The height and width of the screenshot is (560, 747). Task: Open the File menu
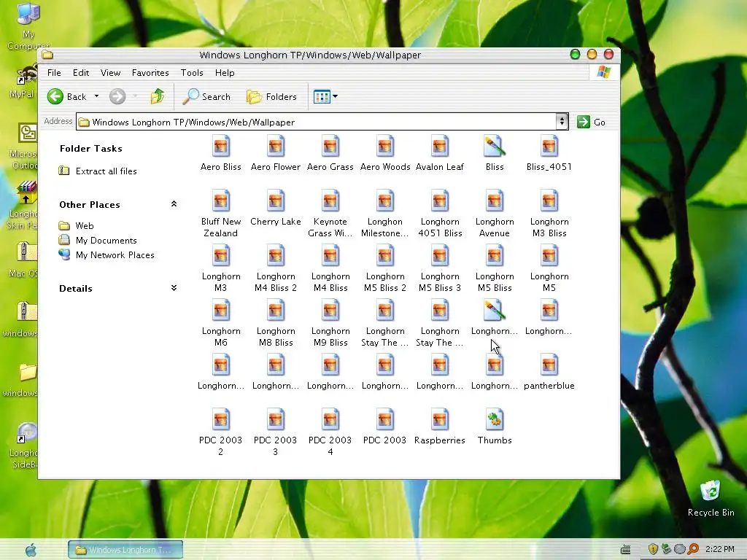(54, 73)
